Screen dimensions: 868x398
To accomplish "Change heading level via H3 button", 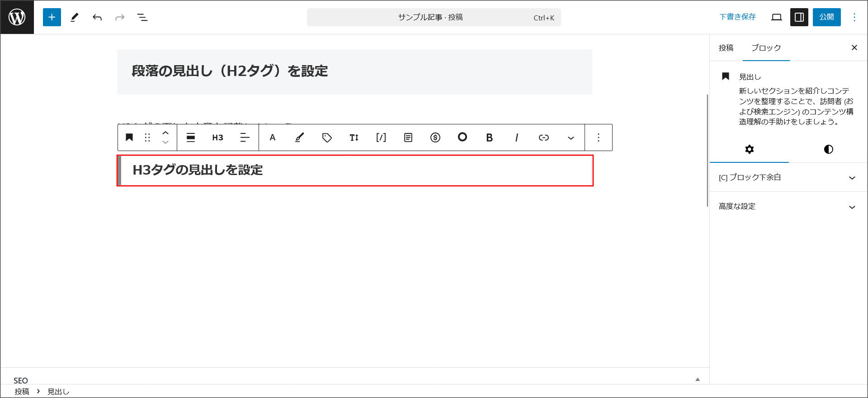I will [217, 137].
